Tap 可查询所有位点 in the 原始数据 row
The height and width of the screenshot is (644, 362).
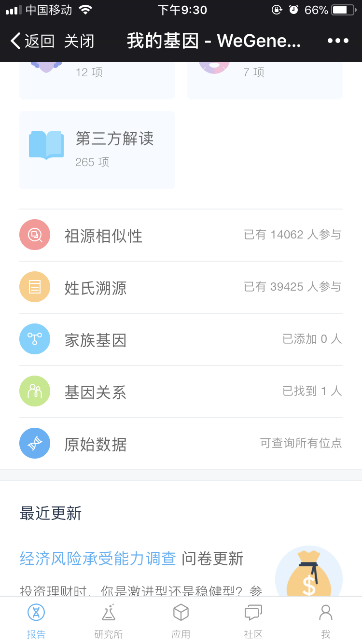301,443
